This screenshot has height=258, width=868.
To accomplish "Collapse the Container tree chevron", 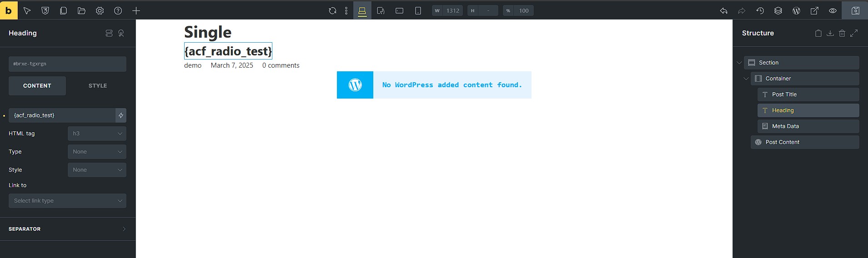I will [x=746, y=79].
